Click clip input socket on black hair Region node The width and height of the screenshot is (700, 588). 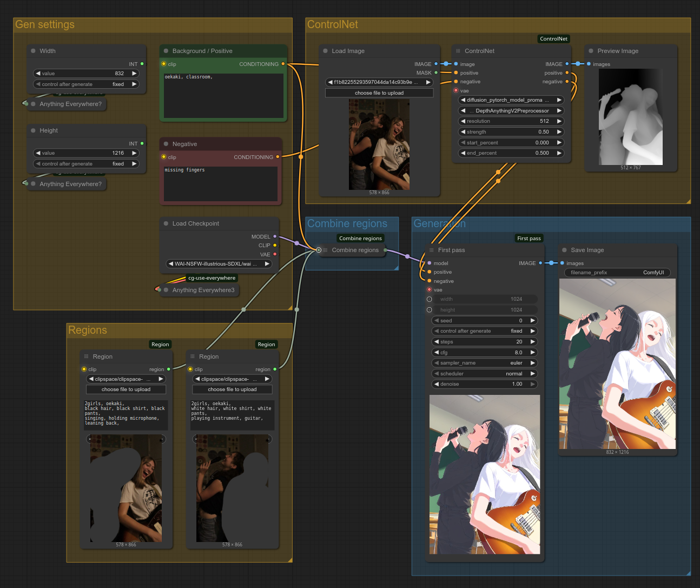tap(84, 369)
